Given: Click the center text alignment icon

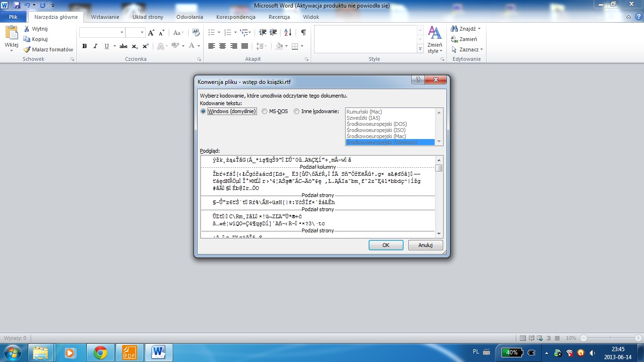Looking at the screenshot, I should pos(222,46).
